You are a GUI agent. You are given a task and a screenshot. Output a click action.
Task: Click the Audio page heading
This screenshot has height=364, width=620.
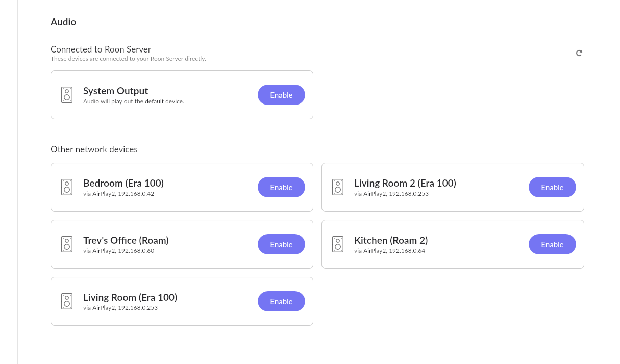63,22
